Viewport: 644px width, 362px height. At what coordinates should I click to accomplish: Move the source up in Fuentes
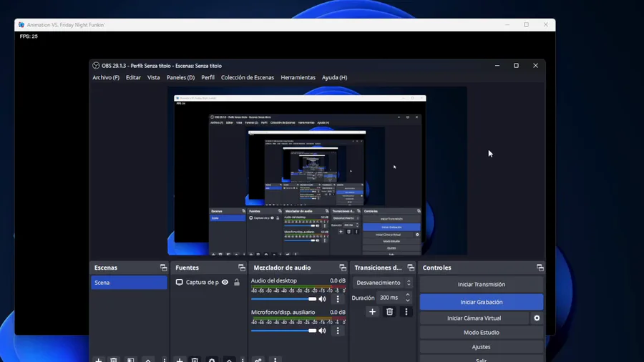pos(229,360)
